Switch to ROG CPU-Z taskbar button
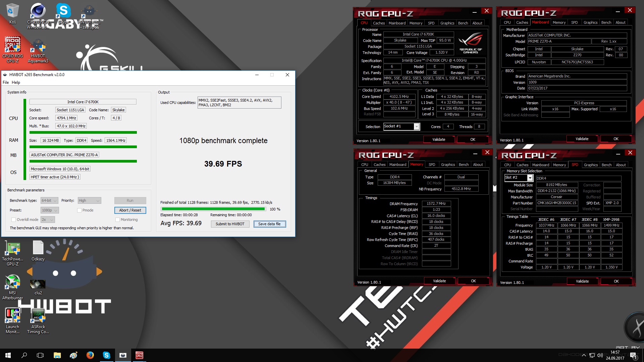Image resolution: width=644 pixels, height=362 pixels. point(139,355)
